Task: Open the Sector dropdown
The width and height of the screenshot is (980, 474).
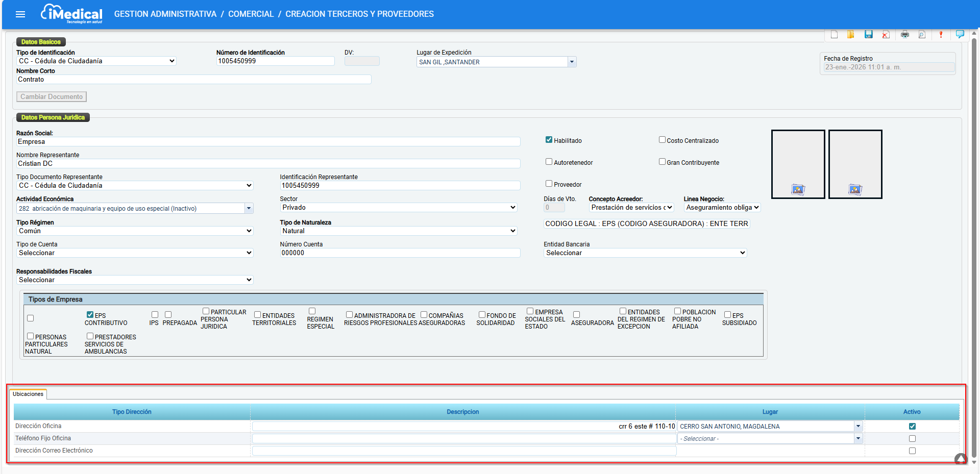Action: click(399, 208)
